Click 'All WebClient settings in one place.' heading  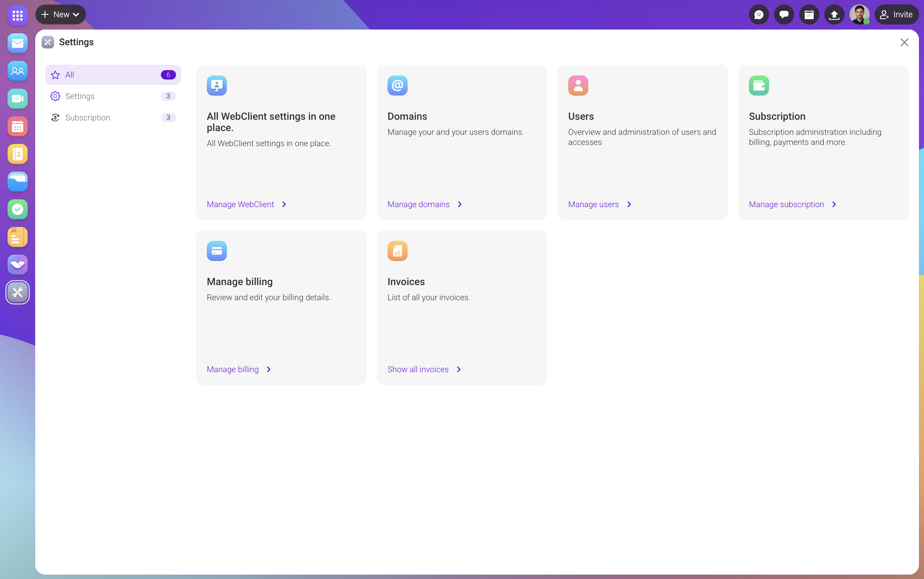coord(271,122)
